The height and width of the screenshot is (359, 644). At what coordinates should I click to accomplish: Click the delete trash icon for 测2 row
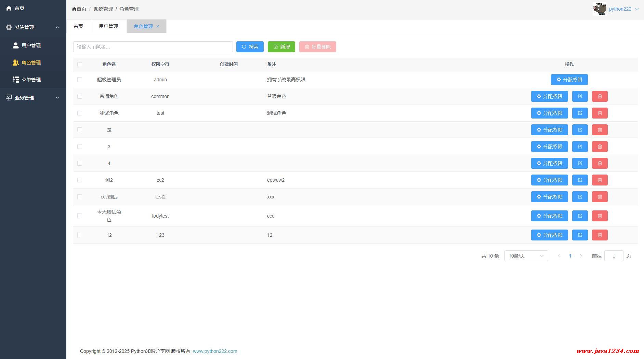[x=600, y=180]
